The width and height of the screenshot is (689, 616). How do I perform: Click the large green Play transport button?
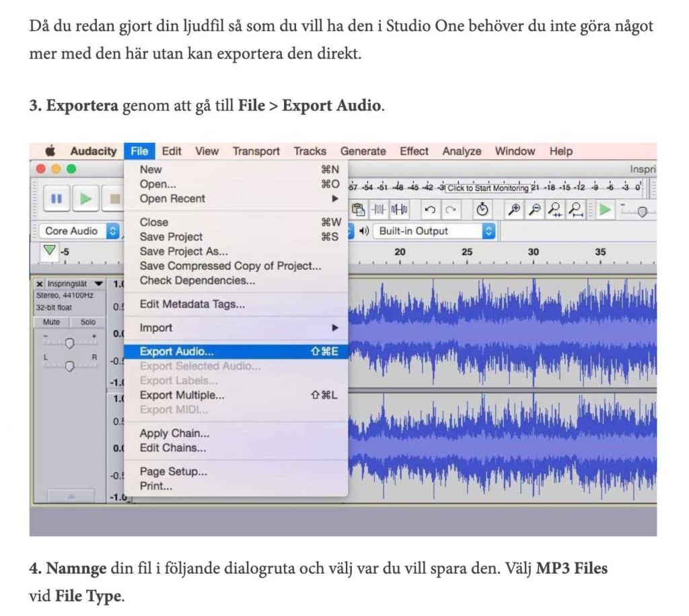point(85,199)
